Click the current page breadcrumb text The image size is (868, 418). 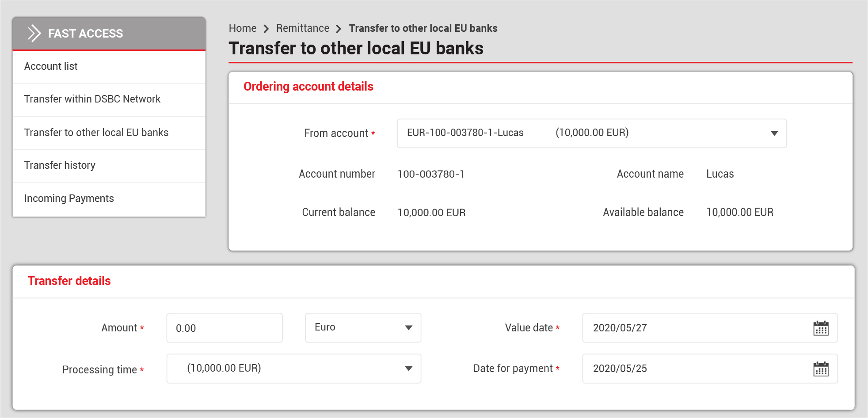[x=423, y=28]
